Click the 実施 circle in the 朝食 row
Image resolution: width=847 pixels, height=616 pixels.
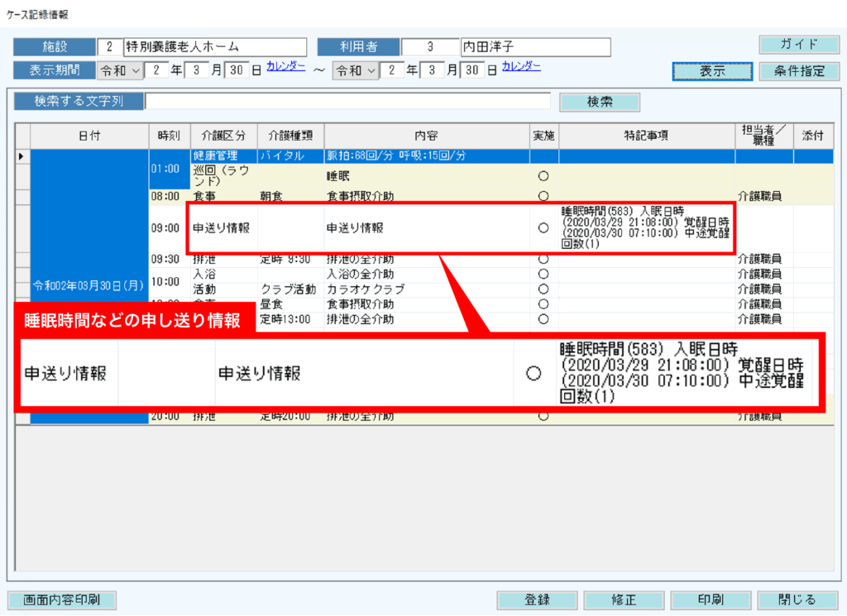coord(543,196)
